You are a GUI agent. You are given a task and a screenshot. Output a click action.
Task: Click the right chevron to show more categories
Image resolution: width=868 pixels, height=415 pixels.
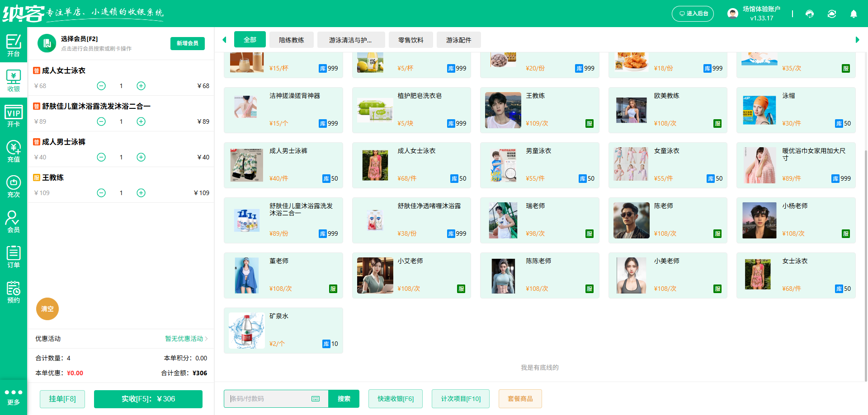[858, 39]
